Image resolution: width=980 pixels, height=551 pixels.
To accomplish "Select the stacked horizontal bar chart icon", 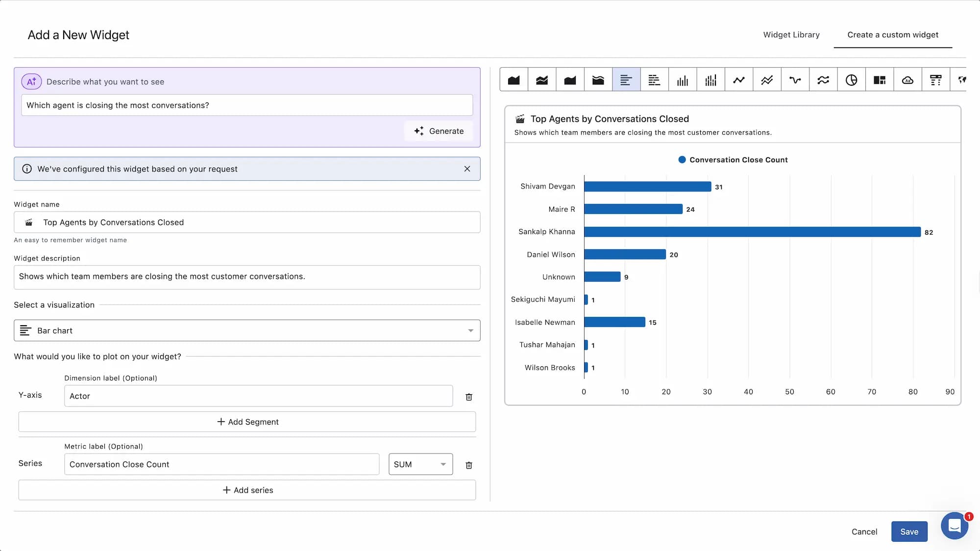I will [x=654, y=80].
